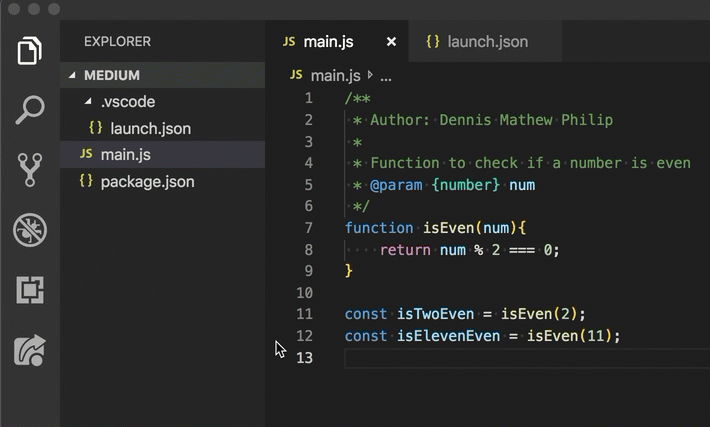This screenshot has height=427, width=710.
Task: Open the Extensions view icon
Action: (30, 290)
